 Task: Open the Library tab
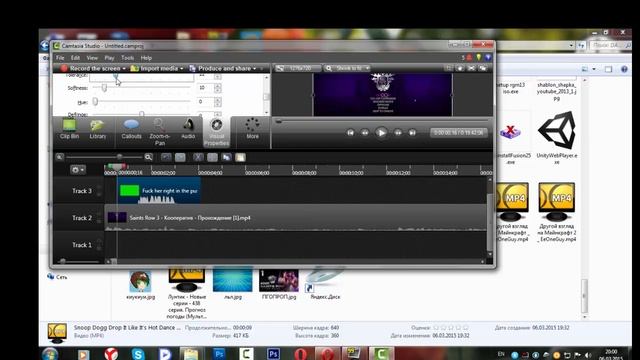pos(98,130)
